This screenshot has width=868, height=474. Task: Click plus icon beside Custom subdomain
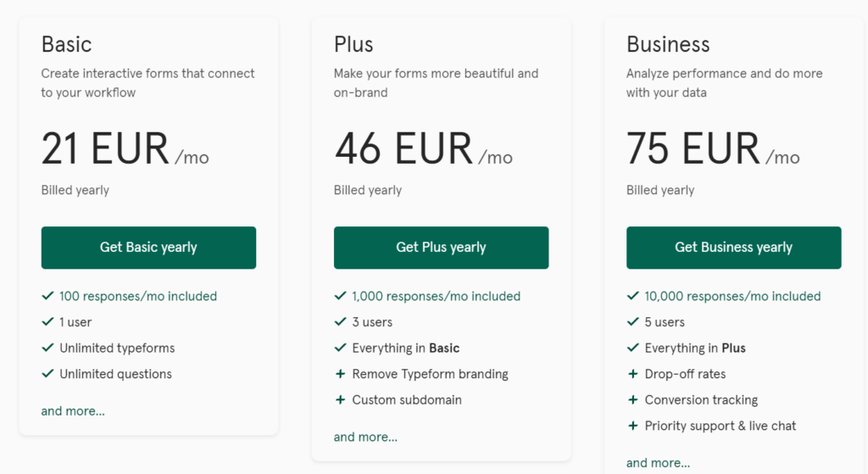pos(340,400)
